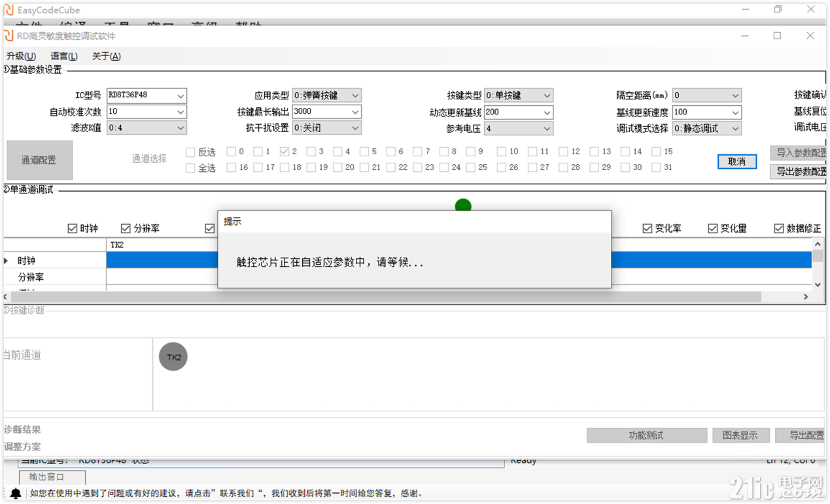Open the 关于(A) menu
The image size is (830, 504).
point(106,56)
